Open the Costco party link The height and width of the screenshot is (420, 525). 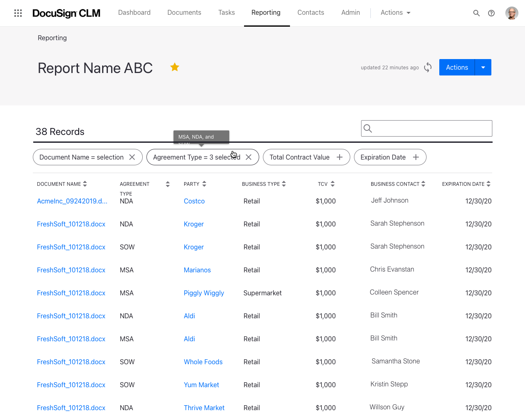[x=194, y=201]
